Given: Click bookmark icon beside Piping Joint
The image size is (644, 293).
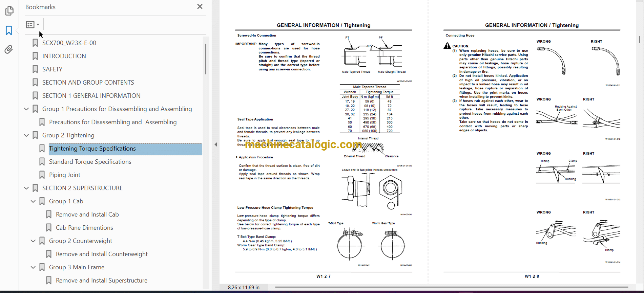Looking at the screenshot, I should tap(42, 175).
